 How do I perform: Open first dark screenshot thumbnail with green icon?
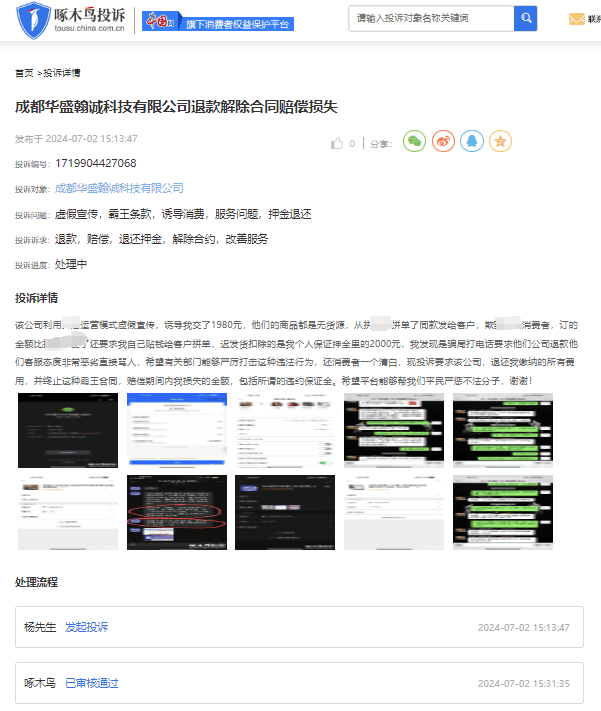pyautogui.click(x=68, y=430)
